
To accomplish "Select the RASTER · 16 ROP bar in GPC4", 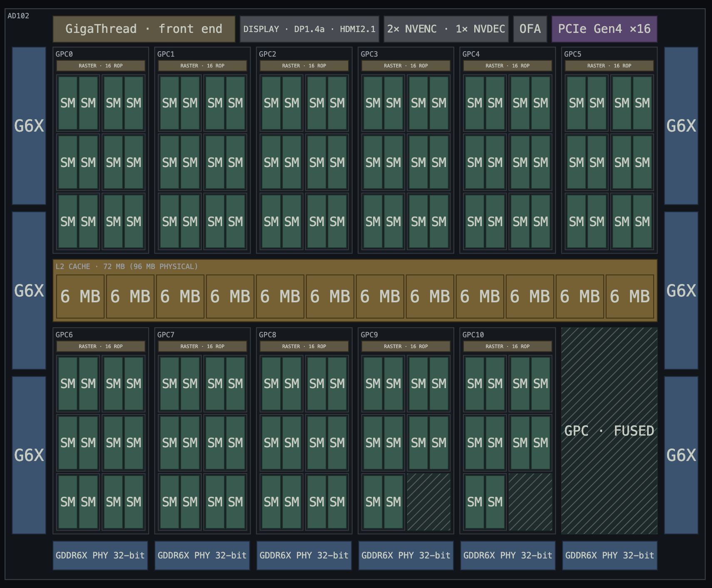I will pos(508,66).
